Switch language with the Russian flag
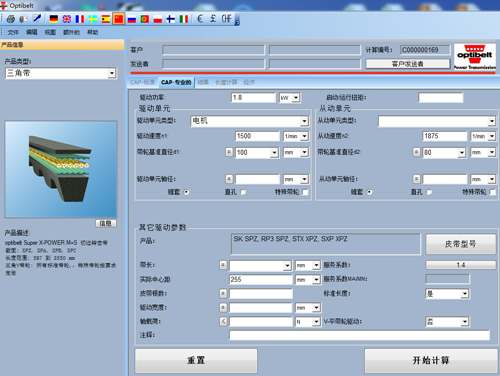Viewport: 500px width, 376px height. [132, 19]
